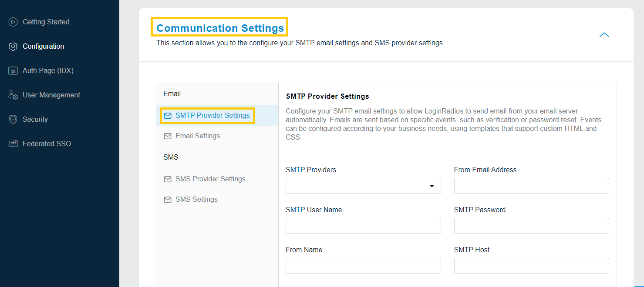Open the Communication Settings heading link
Screen dimensions: 644x287
pyautogui.click(x=219, y=27)
